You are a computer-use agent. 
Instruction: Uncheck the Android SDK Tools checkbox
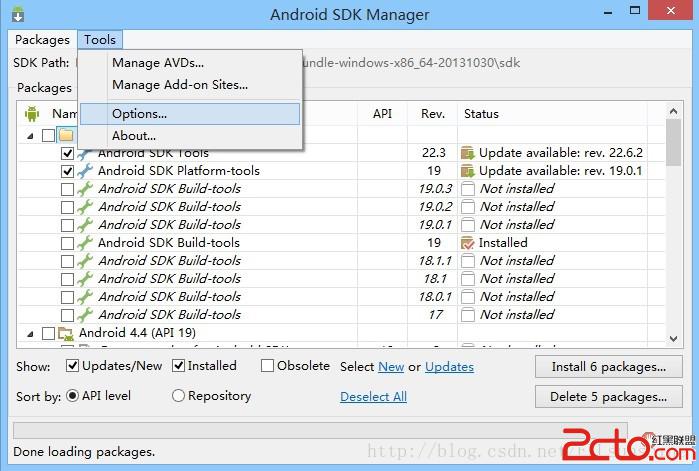67,153
